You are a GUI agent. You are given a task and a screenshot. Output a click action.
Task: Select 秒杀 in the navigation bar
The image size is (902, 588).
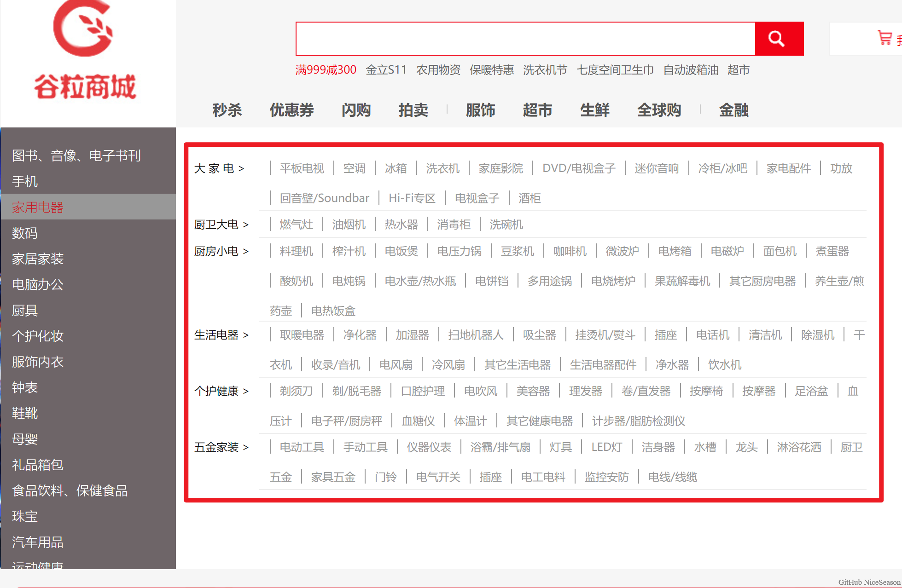point(227,110)
